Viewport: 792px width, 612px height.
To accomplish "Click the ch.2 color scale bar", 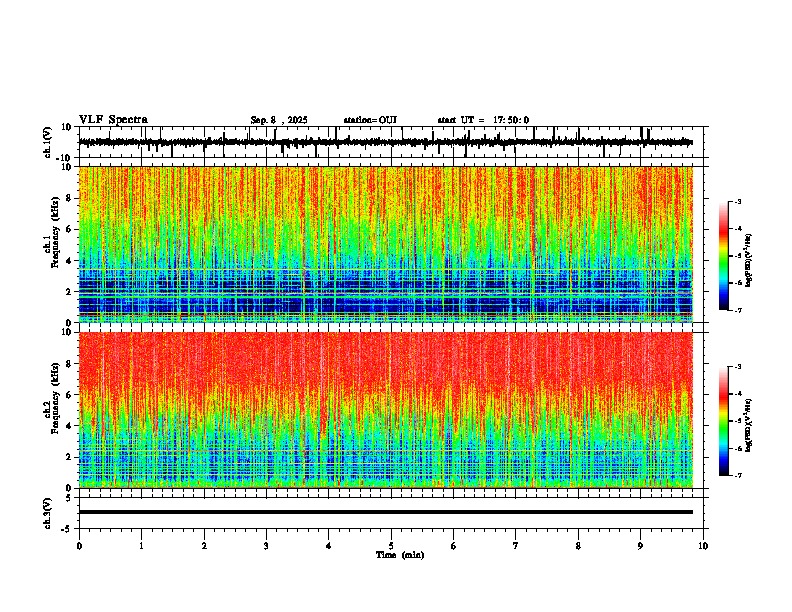I will pyautogui.click(x=724, y=421).
